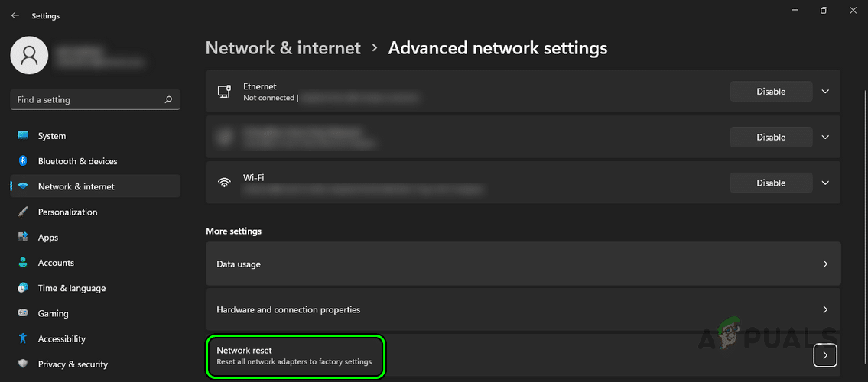Open Data usage settings
The height and width of the screenshot is (382, 868).
[x=523, y=264]
